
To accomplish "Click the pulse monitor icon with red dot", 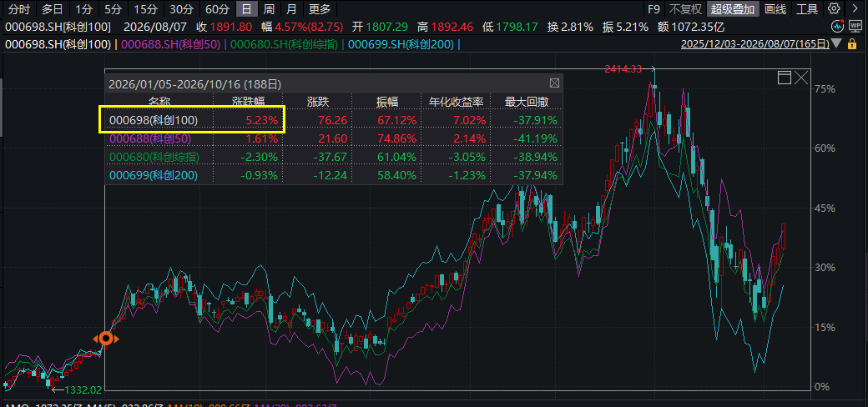I will (x=838, y=27).
